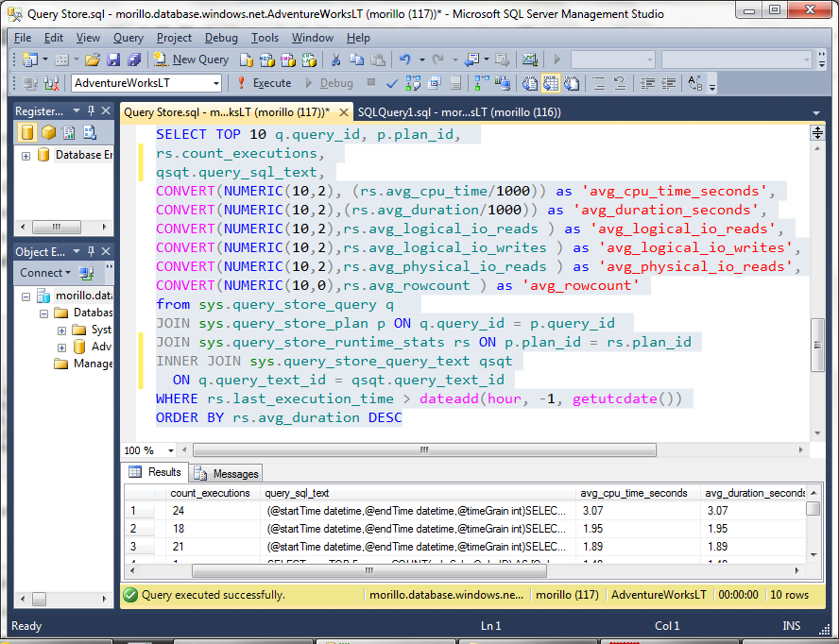Screen dimensions: 839x644
Task: Toggle Results to Grid output
Action: [x=551, y=83]
